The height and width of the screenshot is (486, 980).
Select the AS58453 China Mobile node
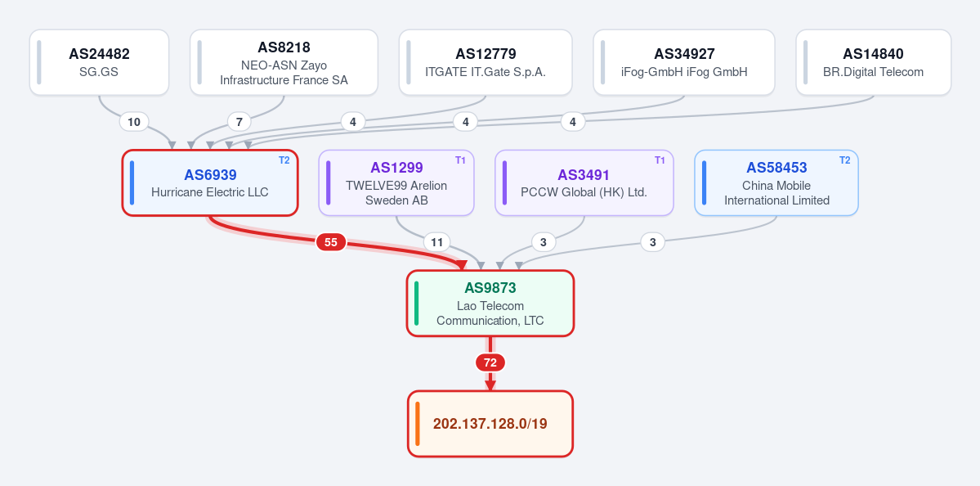pyautogui.click(x=776, y=182)
